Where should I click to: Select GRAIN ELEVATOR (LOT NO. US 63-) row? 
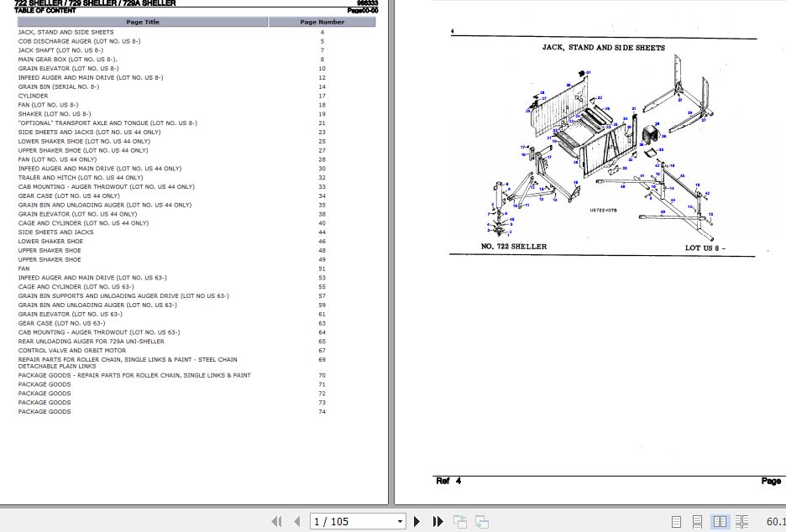71,314
